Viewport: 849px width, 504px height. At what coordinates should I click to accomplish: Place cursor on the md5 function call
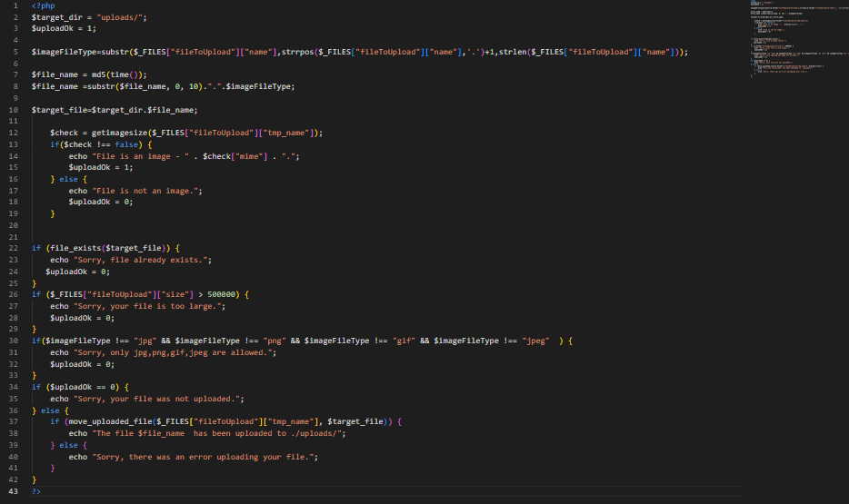click(94, 75)
